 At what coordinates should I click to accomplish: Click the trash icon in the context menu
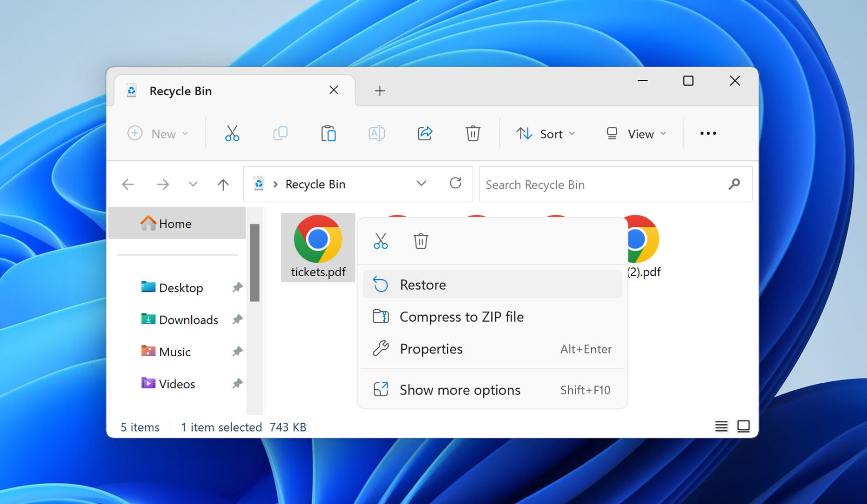[x=420, y=241]
